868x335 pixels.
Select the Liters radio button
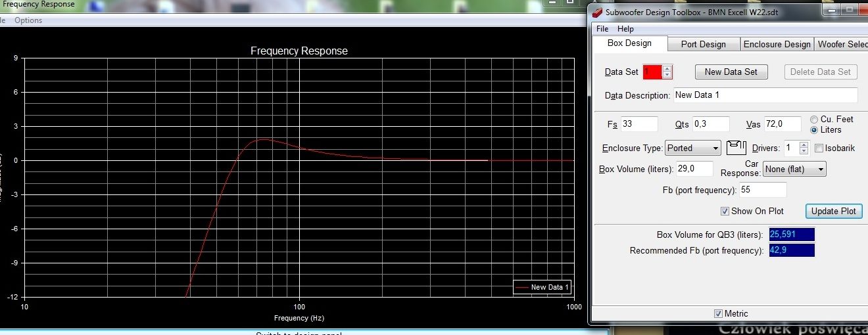tap(814, 130)
